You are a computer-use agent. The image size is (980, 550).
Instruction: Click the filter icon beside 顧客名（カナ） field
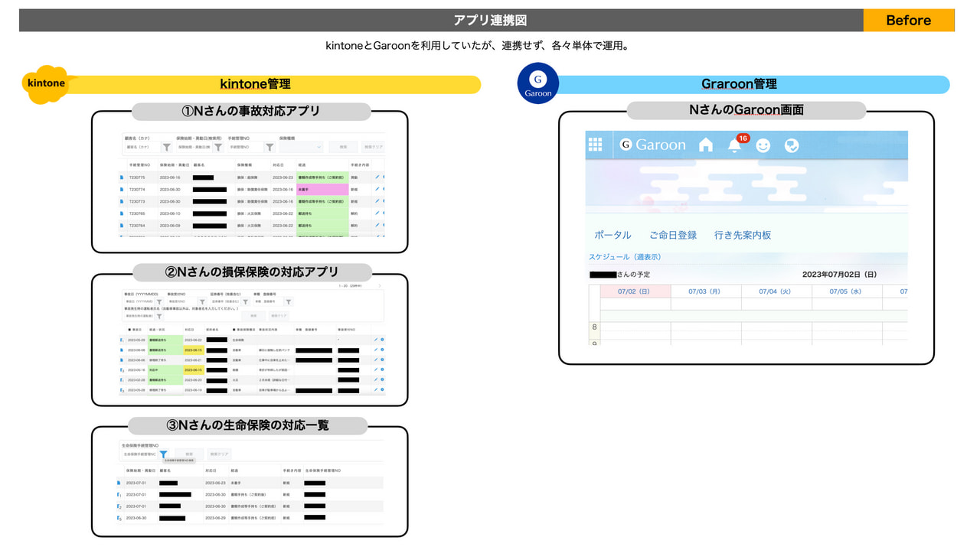tap(166, 147)
